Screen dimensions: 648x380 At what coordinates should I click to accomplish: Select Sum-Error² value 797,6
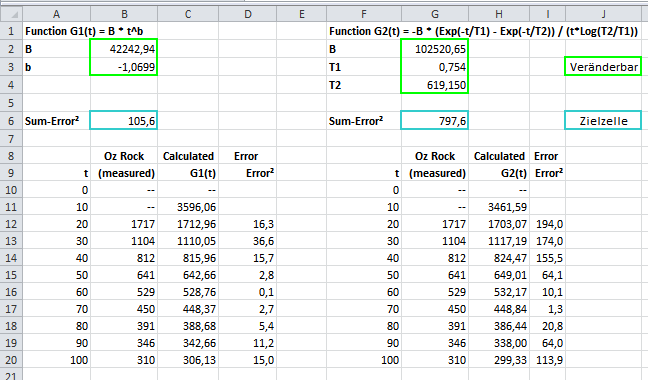coord(435,121)
